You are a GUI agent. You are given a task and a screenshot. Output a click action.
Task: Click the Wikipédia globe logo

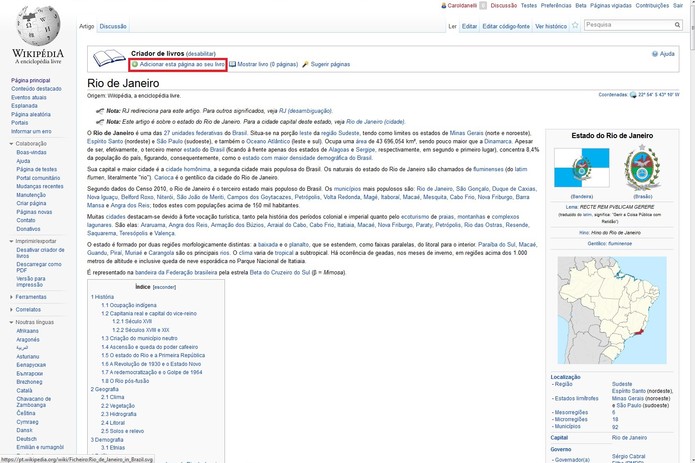pos(38,25)
